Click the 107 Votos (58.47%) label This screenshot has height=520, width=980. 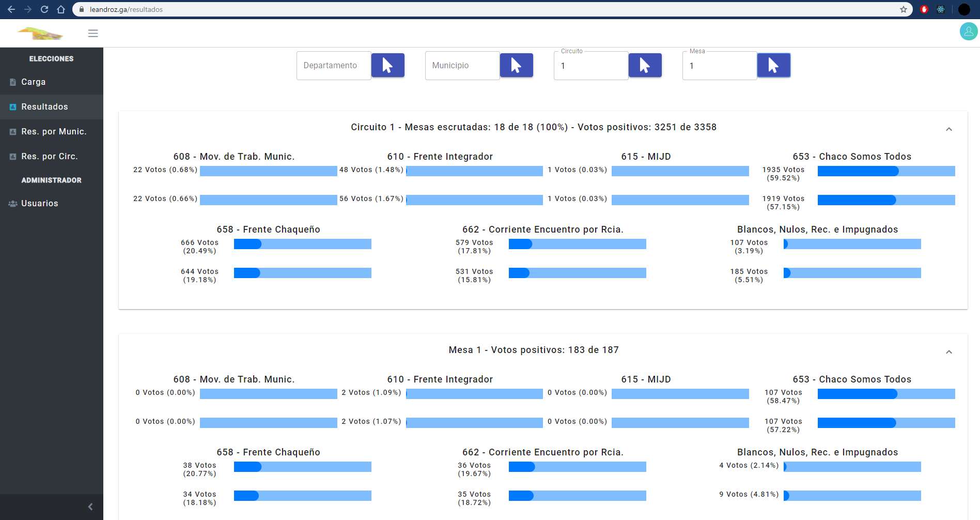[x=783, y=396]
